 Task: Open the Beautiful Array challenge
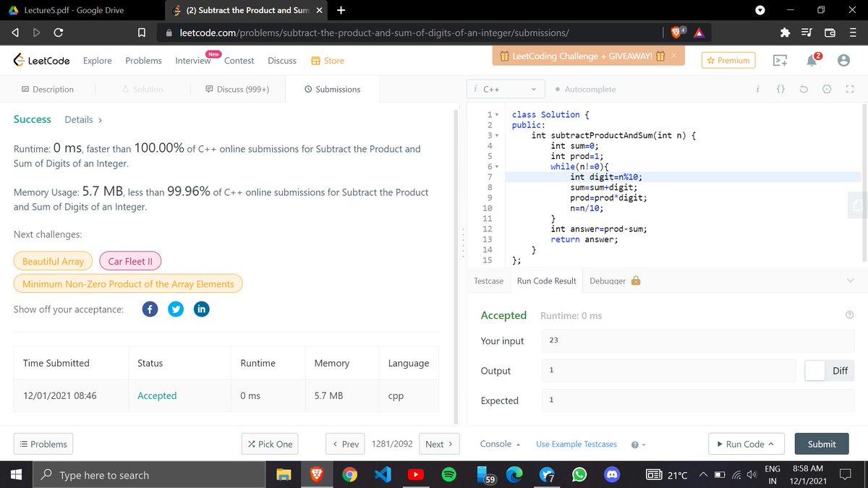(x=53, y=261)
